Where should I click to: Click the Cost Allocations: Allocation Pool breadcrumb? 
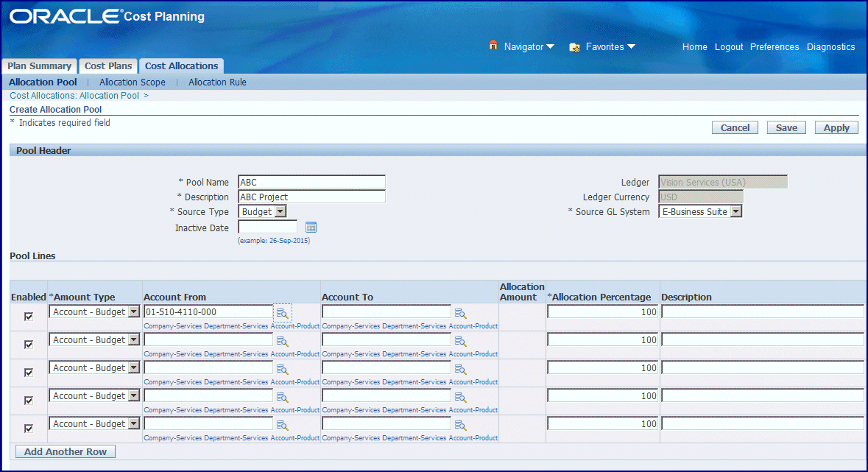pos(74,96)
